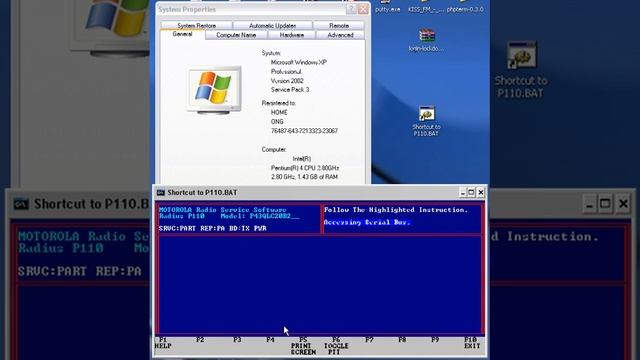The width and height of the screenshot is (640, 360).
Task: Click the 'Service Pack 3' text
Action: [290, 90]
